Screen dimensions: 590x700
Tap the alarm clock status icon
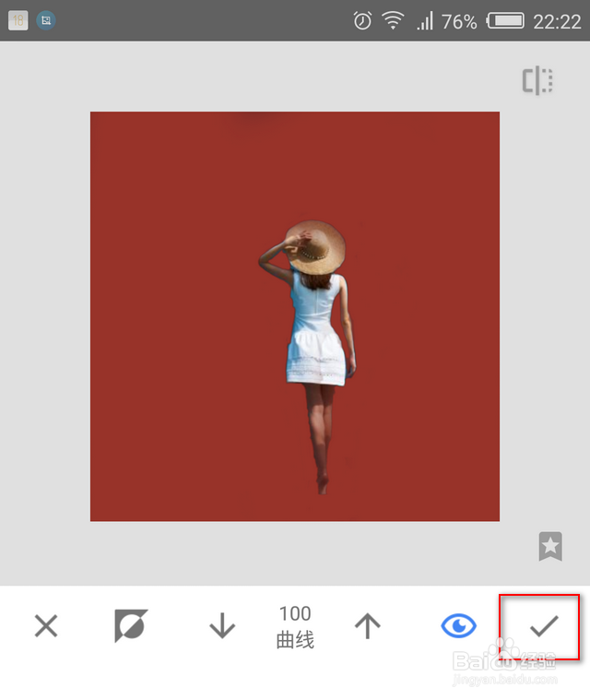pos(362,20)
